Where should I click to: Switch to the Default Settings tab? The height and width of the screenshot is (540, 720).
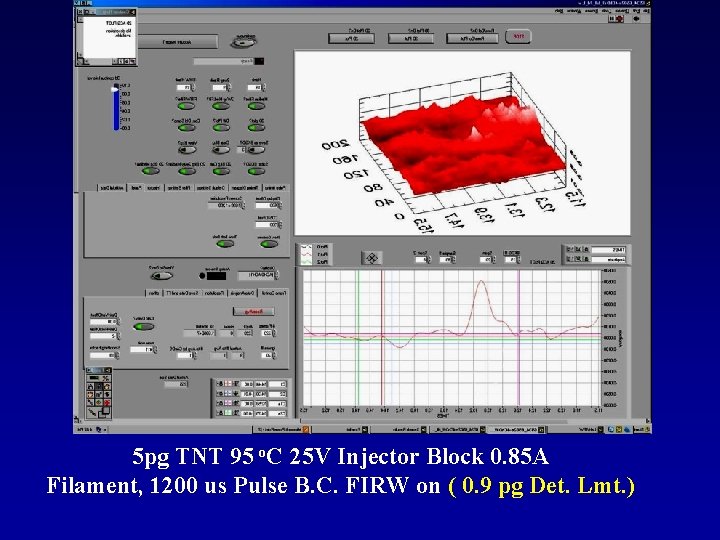click(x=211, y=188)
